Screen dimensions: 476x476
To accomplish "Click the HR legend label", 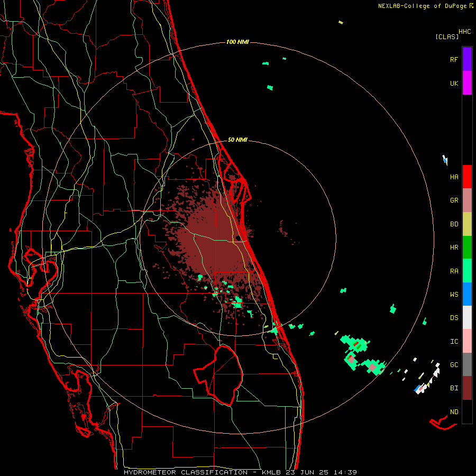I will coord(454,248).
